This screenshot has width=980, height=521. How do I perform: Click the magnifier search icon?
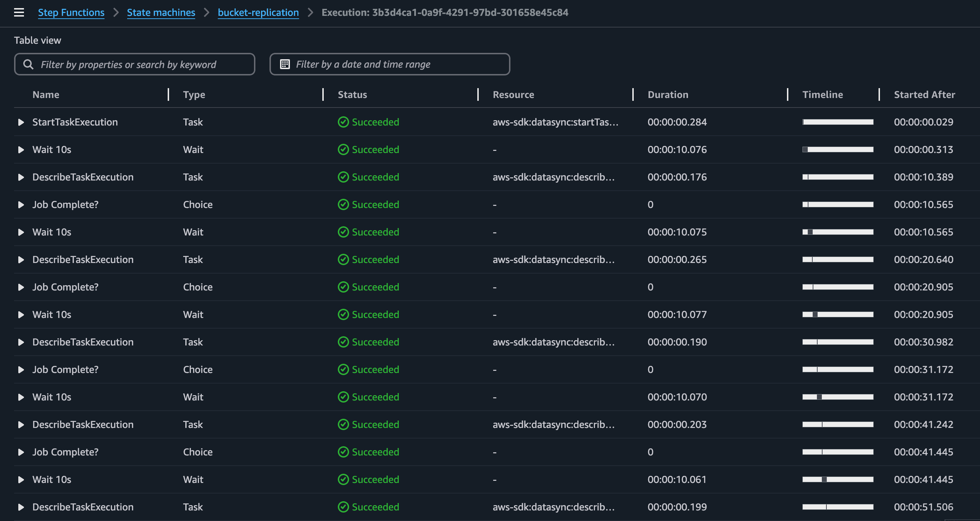coord(28,64)
